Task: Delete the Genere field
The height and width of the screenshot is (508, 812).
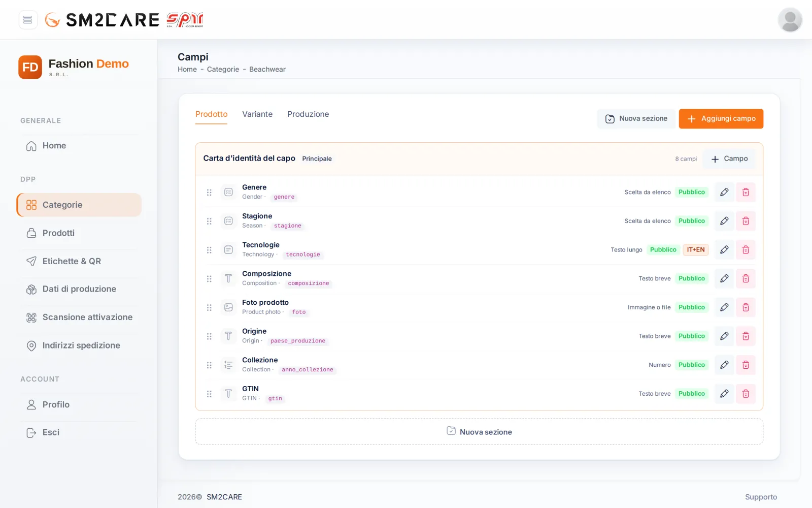Action: (x=746, y=192)
